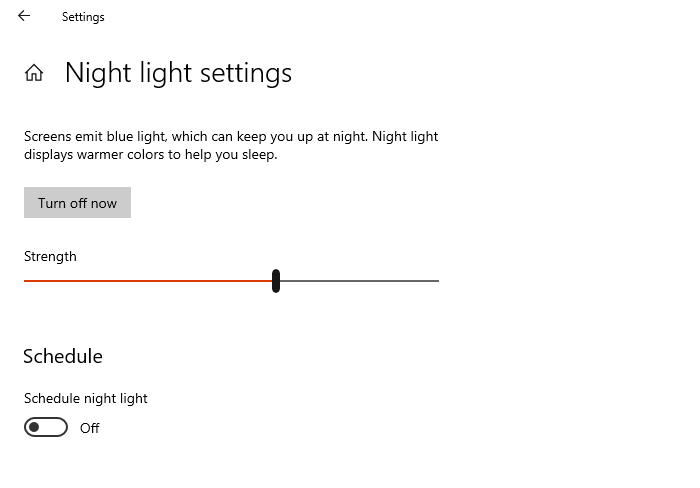
Task: Click the empty right half of schedule toggle
Action: pos(56,428)
